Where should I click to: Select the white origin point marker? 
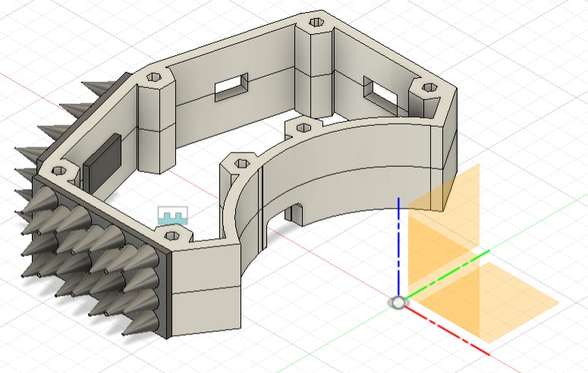click(398, 302)
